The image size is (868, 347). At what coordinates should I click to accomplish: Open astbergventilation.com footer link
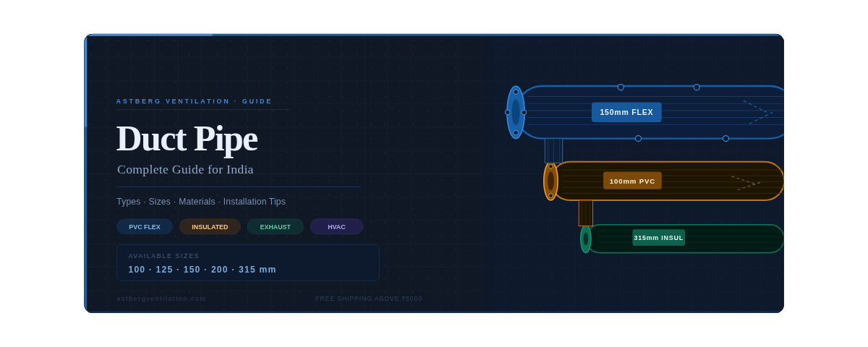[161, 299]
